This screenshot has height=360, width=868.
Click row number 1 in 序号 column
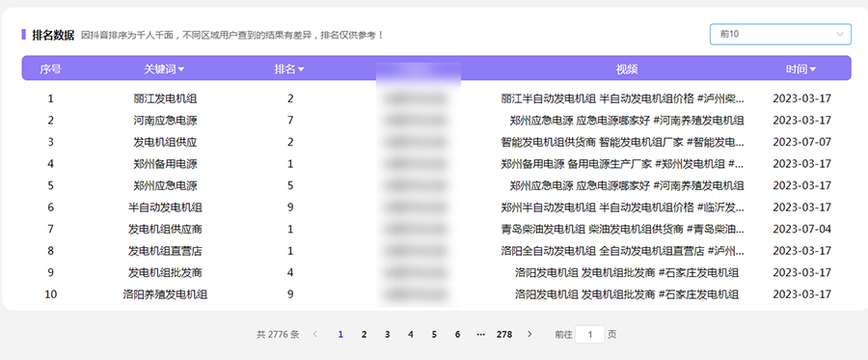coord(50,98)
